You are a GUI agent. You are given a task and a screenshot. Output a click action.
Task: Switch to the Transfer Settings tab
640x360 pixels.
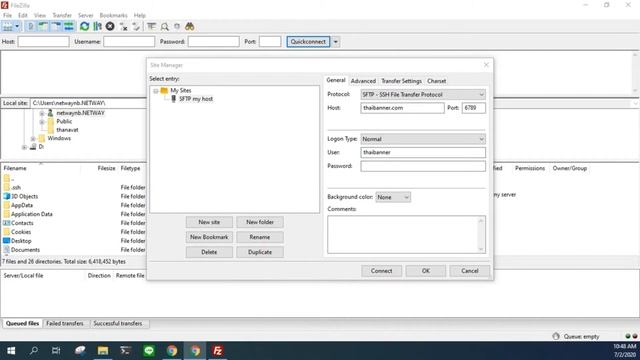click(401, 81)
